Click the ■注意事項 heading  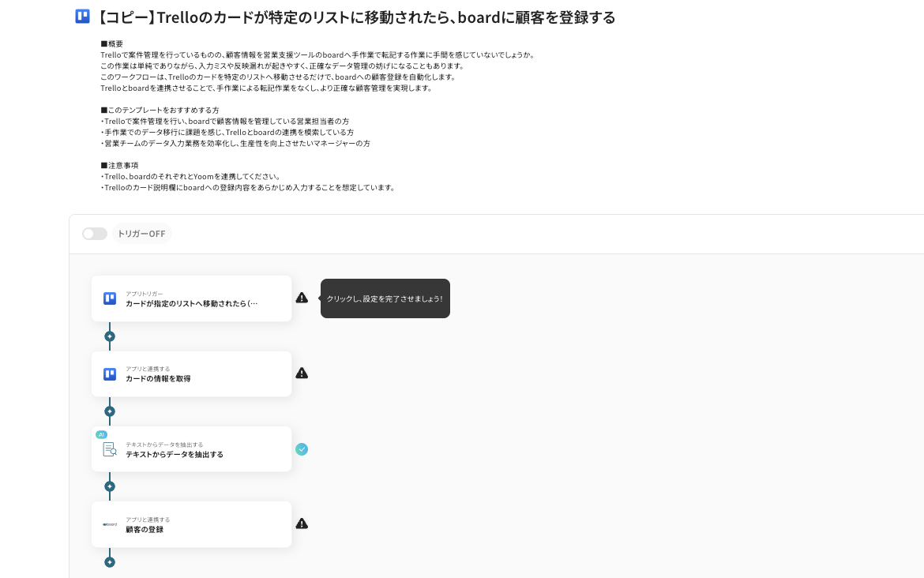pos(119,166)
